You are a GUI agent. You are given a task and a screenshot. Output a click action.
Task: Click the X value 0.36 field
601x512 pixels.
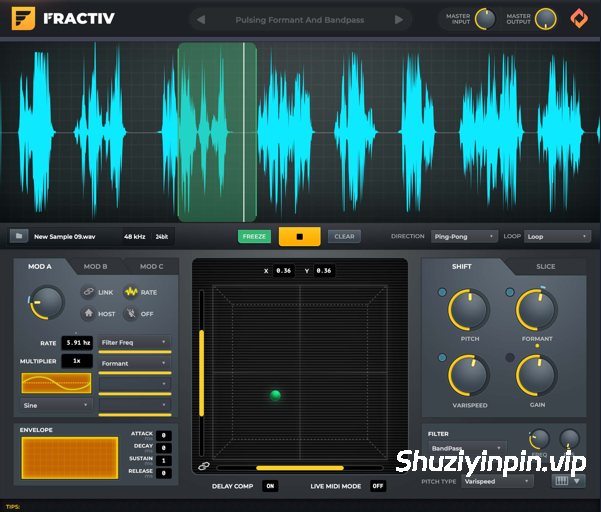(283, 271)
